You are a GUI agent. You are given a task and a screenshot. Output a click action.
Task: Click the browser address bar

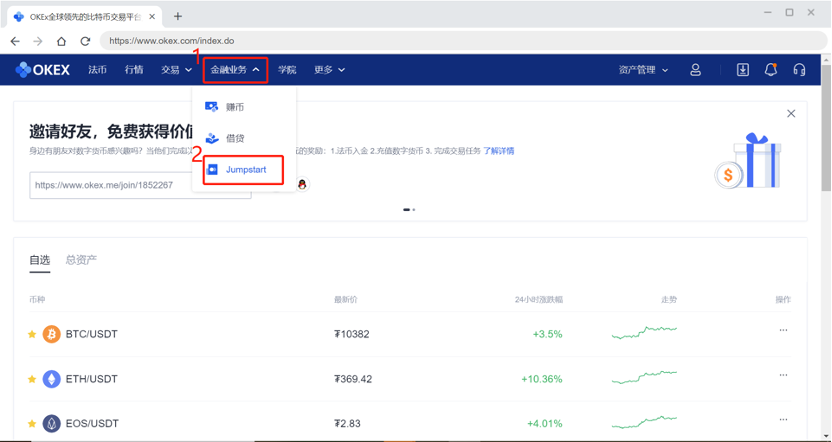click(x=462, y=41)
